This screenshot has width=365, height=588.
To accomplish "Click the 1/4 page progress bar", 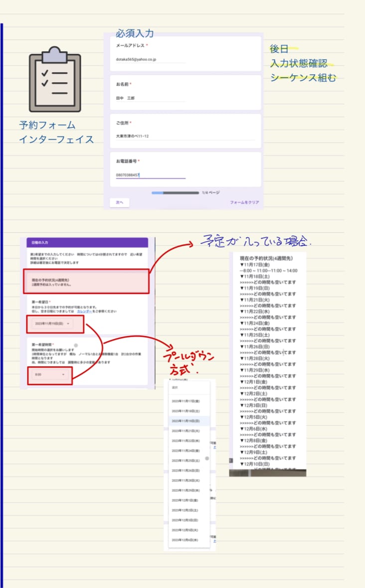I will tap(175, 193).
